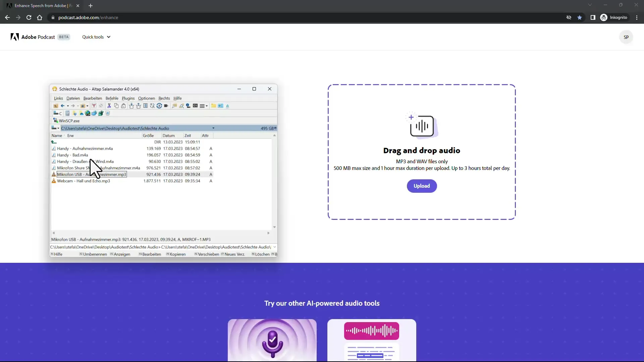This screenshot has height=362, width=644.
Task: Toggle Bearbeiten option in bottom toolbar
Action: tap(151, 254)
